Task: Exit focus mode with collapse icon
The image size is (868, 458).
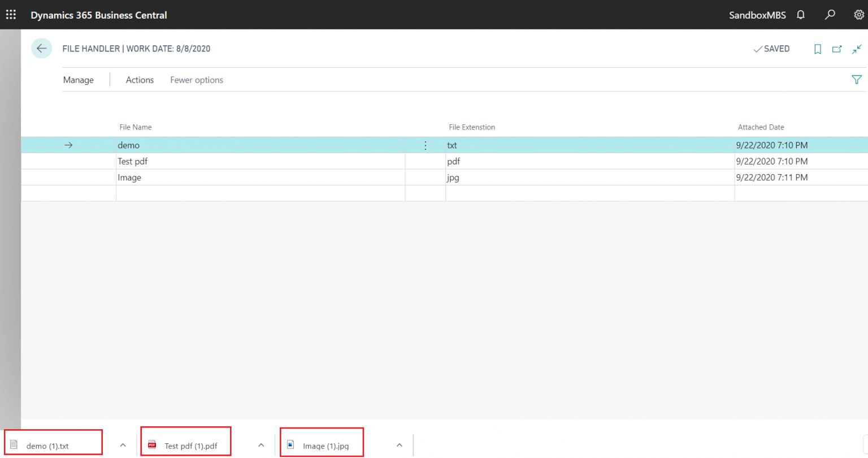Action: tap(856, 49)
